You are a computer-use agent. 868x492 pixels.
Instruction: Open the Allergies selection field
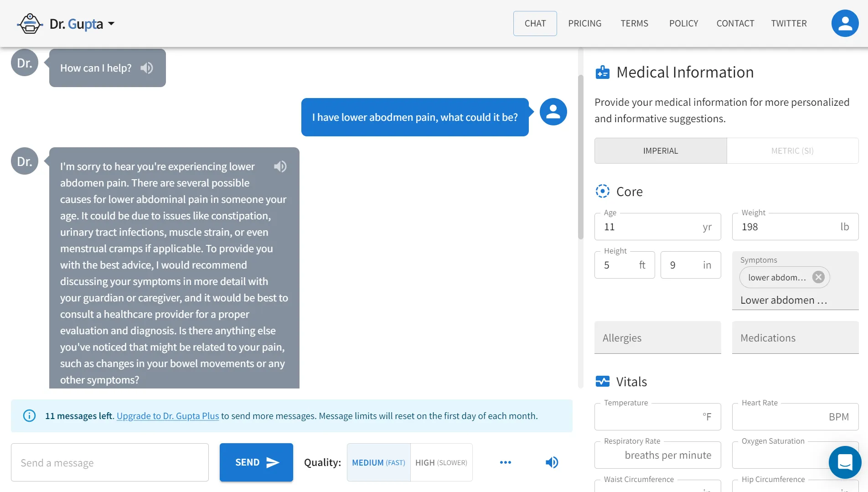657,338
